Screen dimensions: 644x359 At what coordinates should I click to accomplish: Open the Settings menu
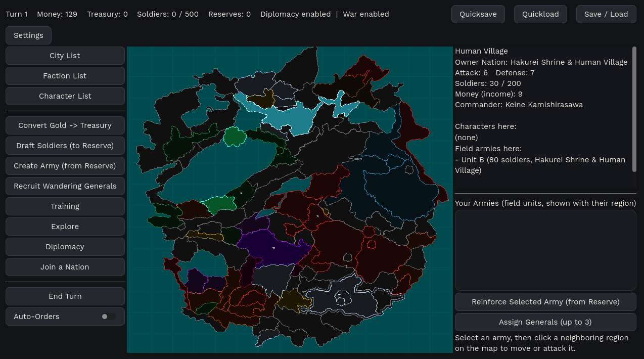(28, 35)
